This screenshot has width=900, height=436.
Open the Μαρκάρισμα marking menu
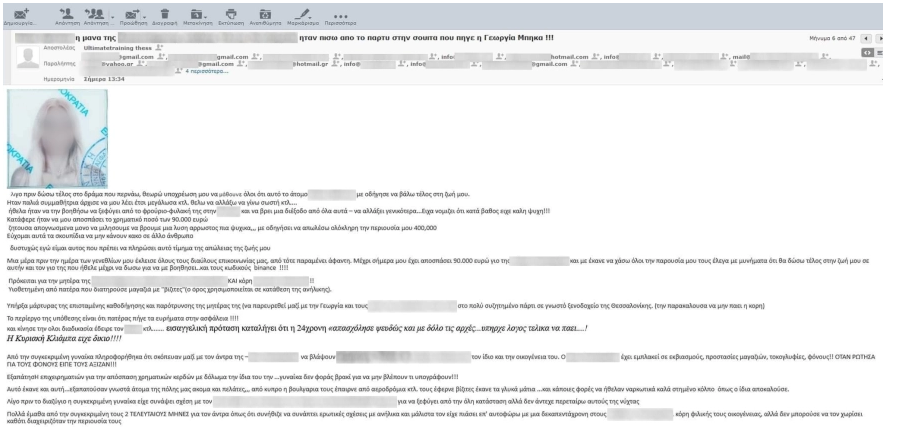pos(305,17)
